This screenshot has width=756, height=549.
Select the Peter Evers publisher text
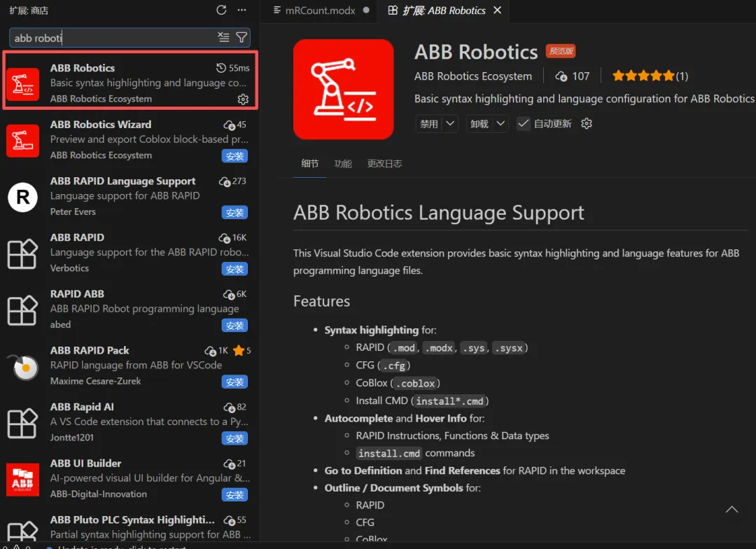pyautogui.click(x=73, y=211)
